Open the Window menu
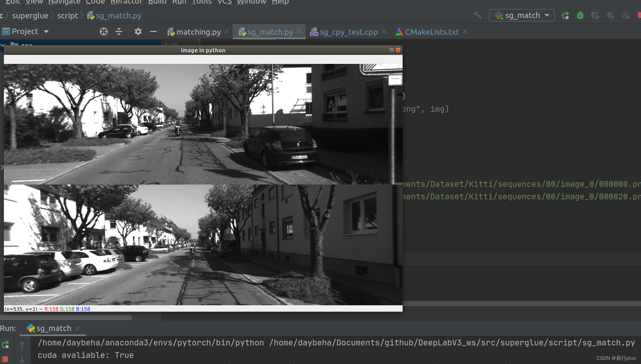 tap(252, 2)
